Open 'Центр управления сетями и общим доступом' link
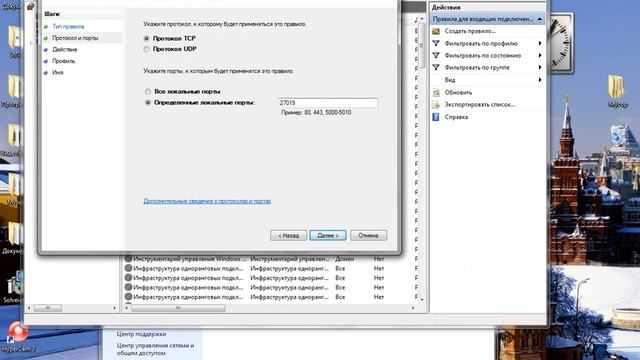The height and width of the screenshot is (360, 640). coord(155,349)
